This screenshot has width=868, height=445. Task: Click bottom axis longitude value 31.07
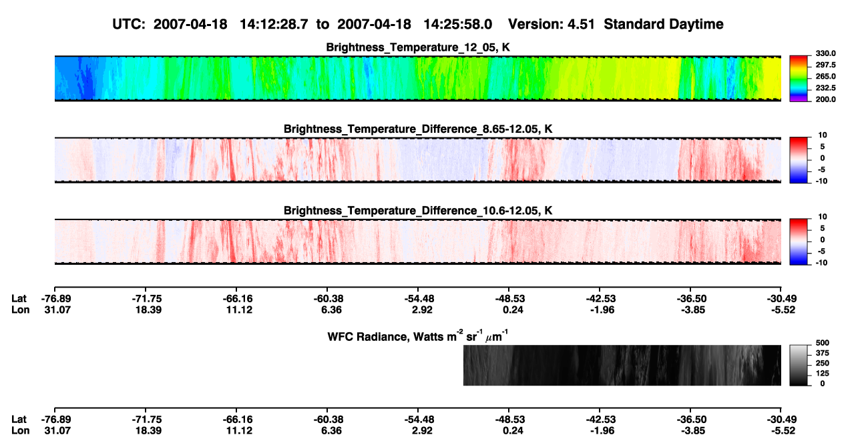coord(54,430)
